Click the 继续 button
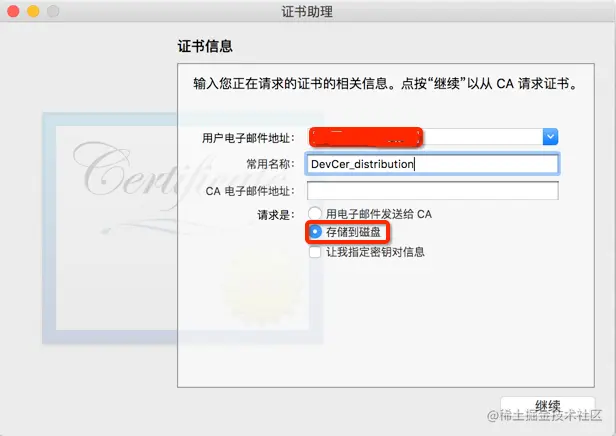This screenshot has height=436, width=616. coord(548,406)
